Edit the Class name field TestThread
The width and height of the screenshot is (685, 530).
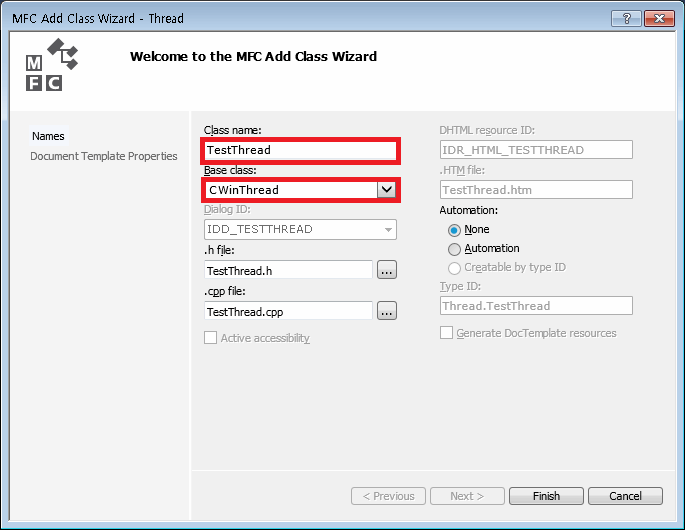coord(301,150)
